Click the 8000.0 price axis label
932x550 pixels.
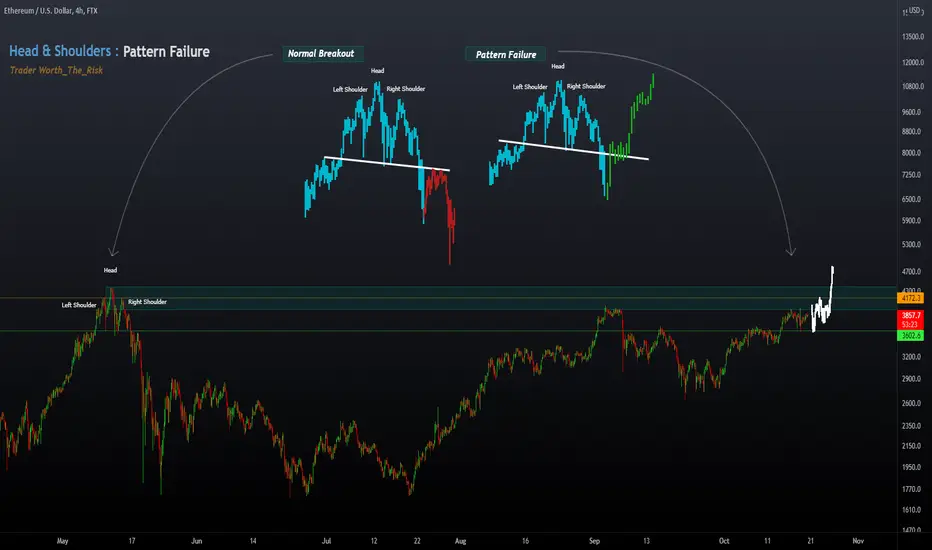point(913,153)
